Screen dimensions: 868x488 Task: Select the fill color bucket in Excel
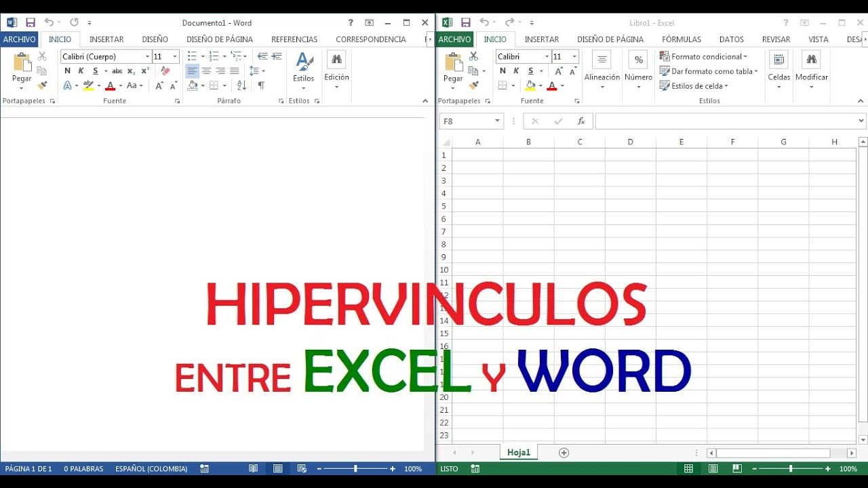(x=530, y=83)
